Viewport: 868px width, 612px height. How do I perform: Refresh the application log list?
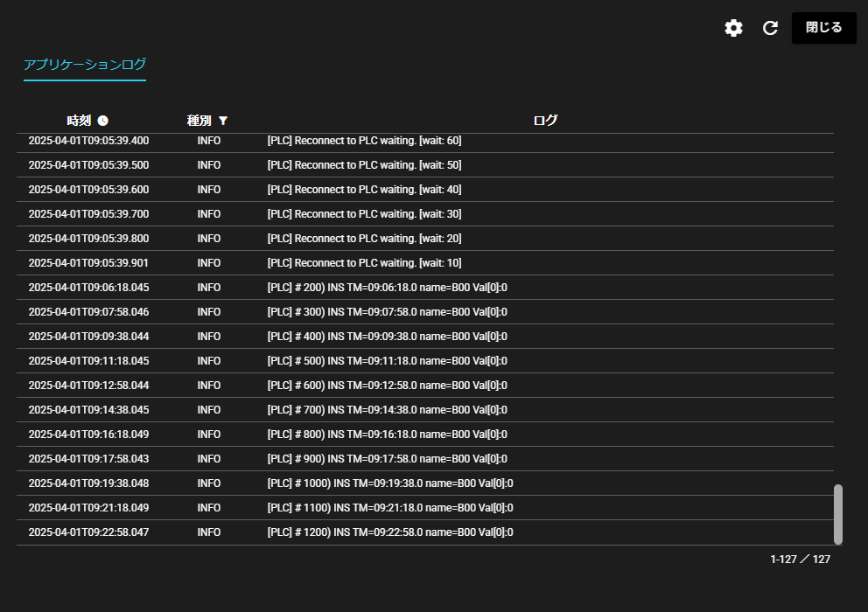(770, 28)
